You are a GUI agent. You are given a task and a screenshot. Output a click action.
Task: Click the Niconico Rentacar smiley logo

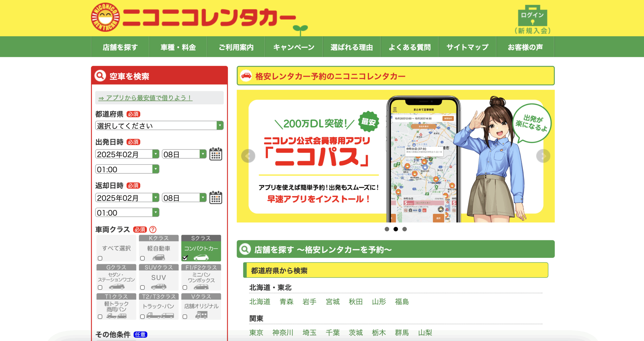coord(105,17)
